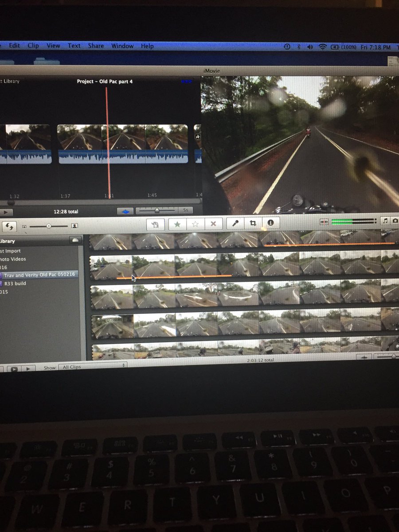The image size is (399, 532).
Task: Select the first clip in the third event row
Action: [x=112, y=297]
